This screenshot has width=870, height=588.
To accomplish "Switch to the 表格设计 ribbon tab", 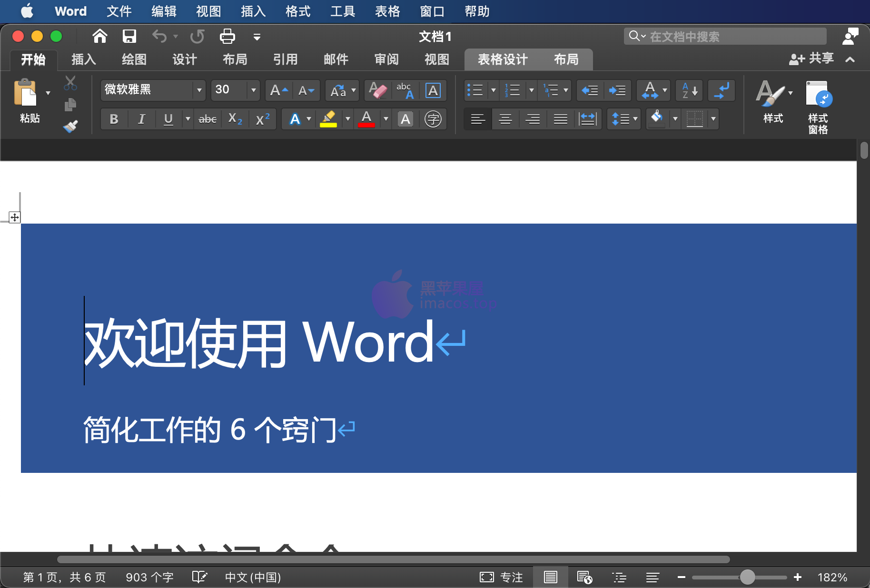I will tap(503, 59).
